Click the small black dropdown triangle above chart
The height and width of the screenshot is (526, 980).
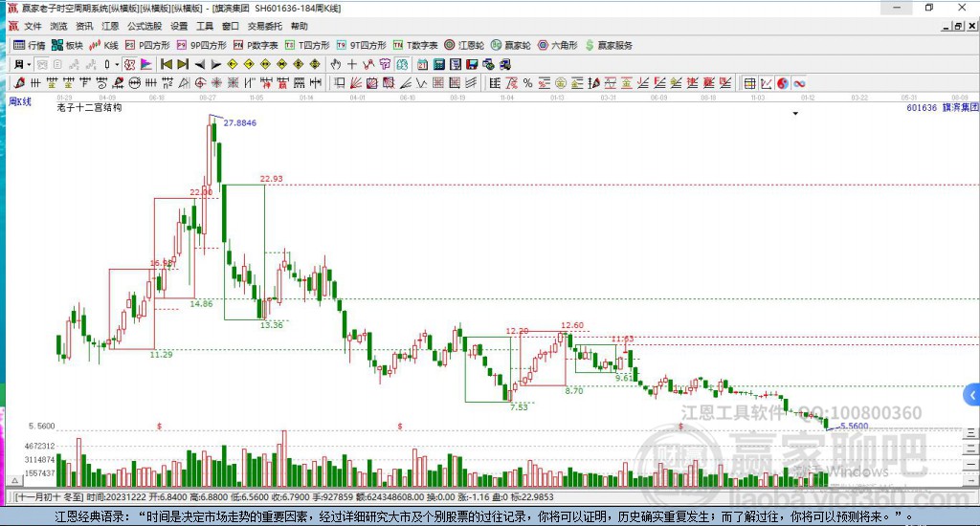click(x=795, y=114)
